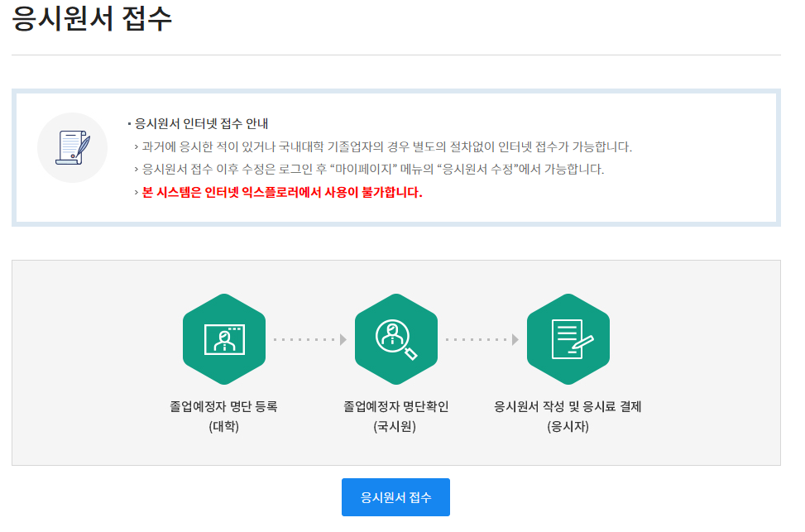The height and width of the screenshot is (532, 805).
Task: Click the line about 국내대학 기졸업자 인터넷 접수
Action: 386,147
